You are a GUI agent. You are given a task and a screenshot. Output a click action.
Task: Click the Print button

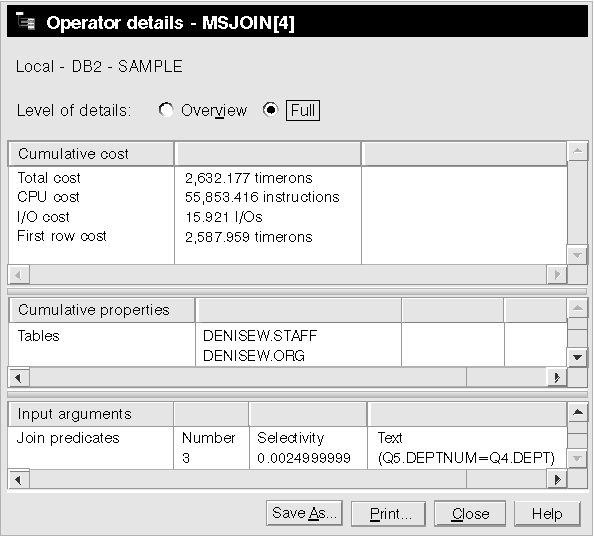pyautogui.click(x=388, y=514)
